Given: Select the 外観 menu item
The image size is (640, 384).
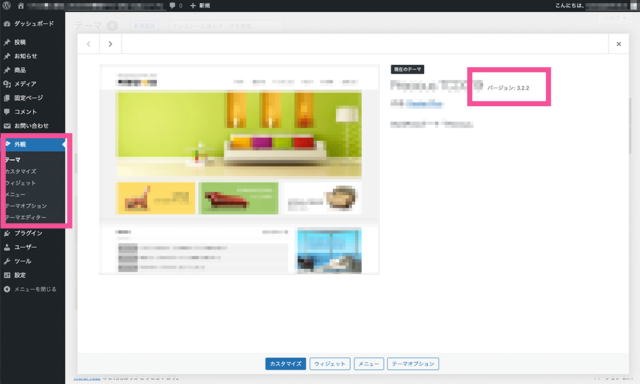Looking at the screenshot, I should tap(32, 144).
